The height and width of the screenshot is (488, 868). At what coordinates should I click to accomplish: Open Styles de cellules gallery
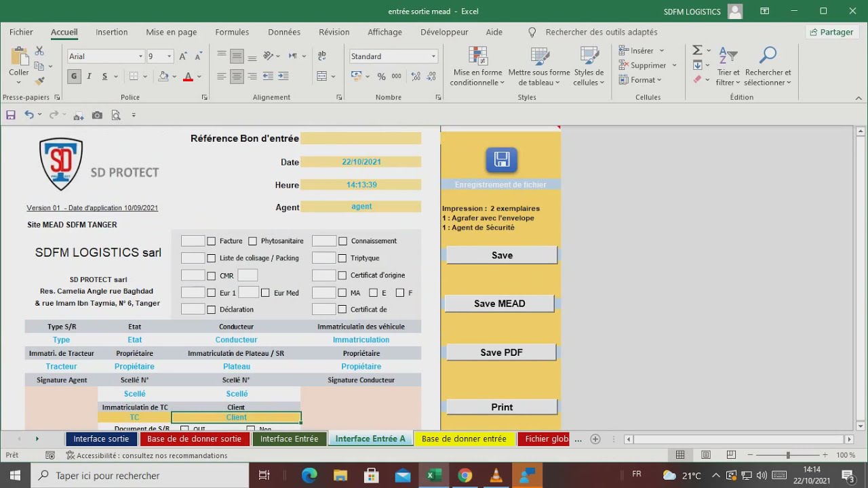pos(589,67)
